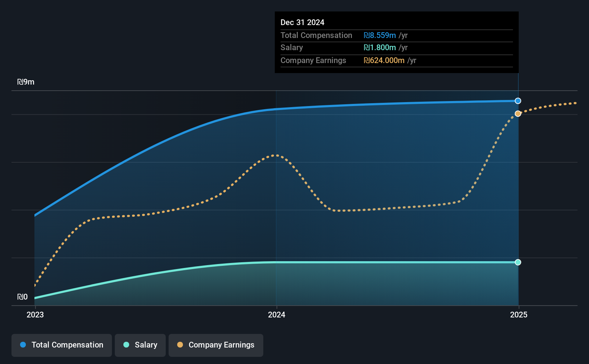Click the Salary tooltip row label
The height and width of the screenshot is (364, 589).
[292, 48]
